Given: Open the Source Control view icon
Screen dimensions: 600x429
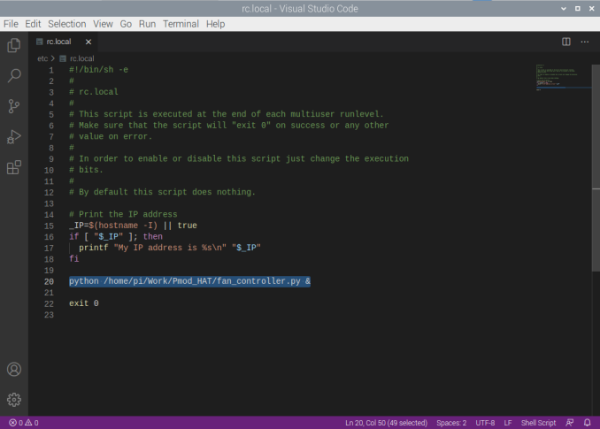Looking at the screenshot, I should click(14, 106).
